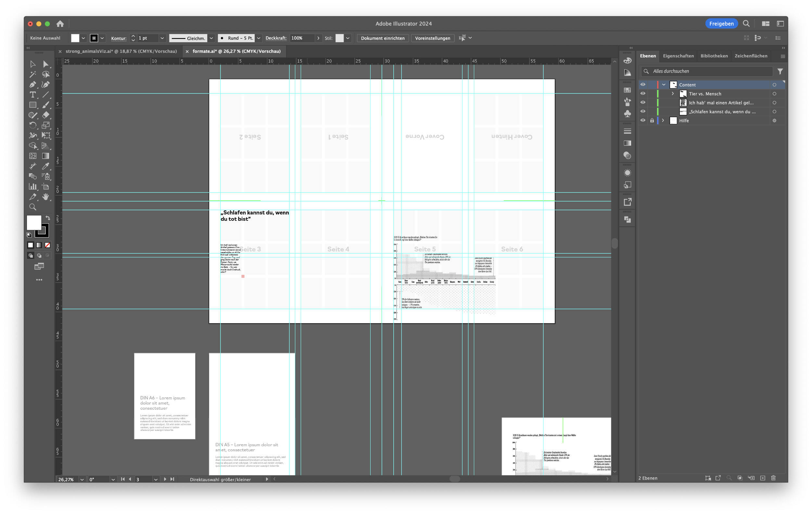Switch to the formate.ai document tab
Image resolution: width=812 pixels, height=514 pixels.
coord(236,51)
